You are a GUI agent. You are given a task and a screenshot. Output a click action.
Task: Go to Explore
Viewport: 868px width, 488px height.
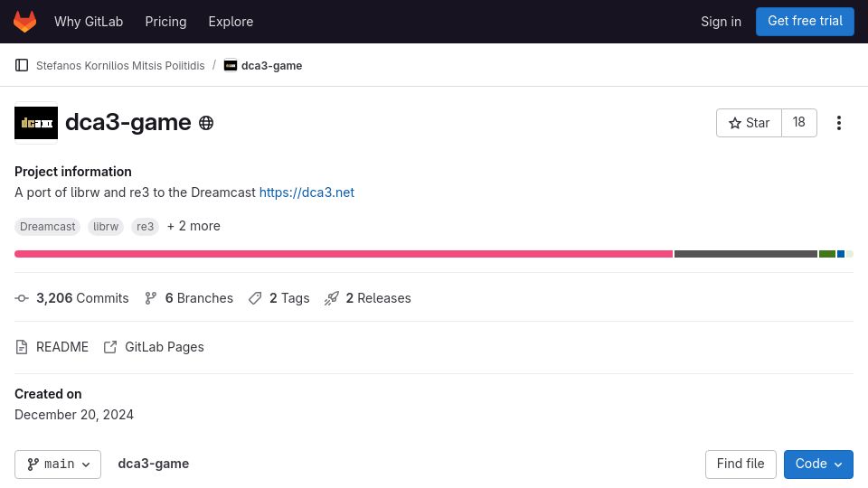(231, 22)
